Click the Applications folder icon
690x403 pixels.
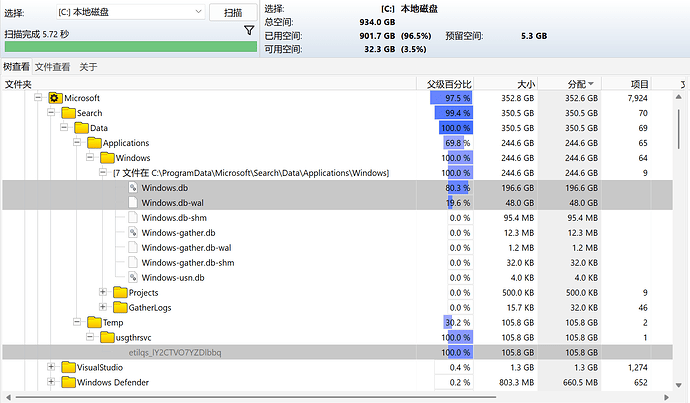[94, 143]
